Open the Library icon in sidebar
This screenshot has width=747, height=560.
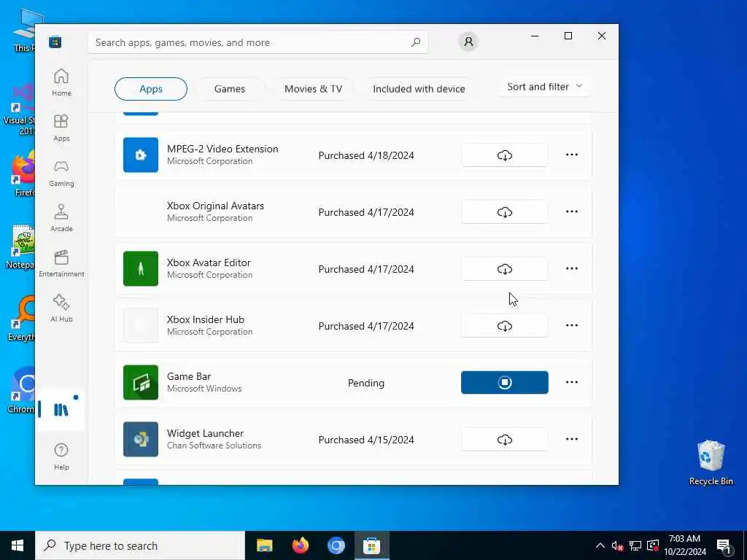61,410
